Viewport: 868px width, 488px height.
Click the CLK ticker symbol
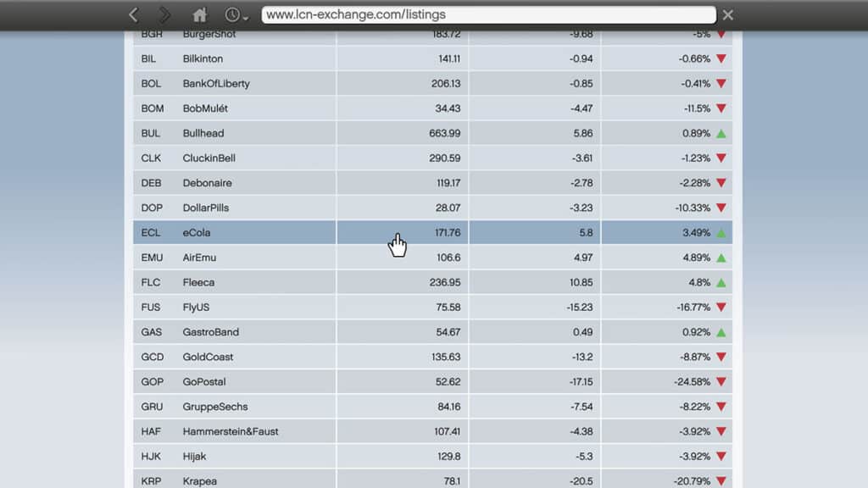click(x=152, y=158)
